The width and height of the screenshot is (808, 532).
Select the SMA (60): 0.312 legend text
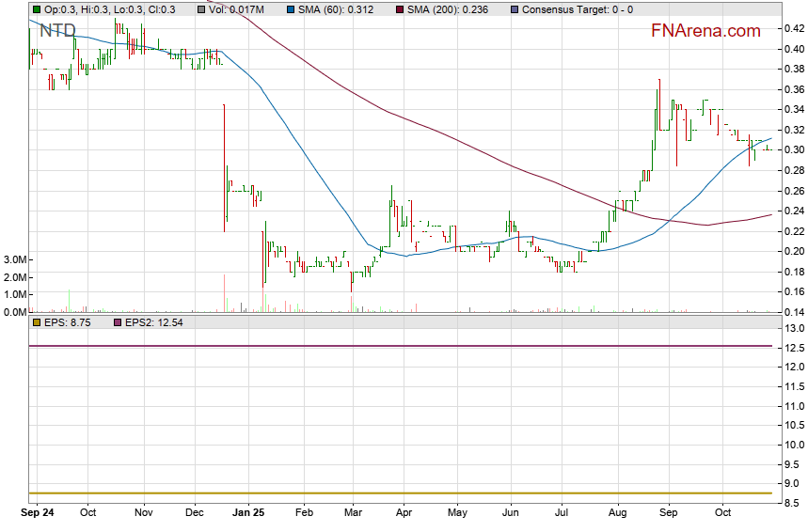tap(339, 9)
